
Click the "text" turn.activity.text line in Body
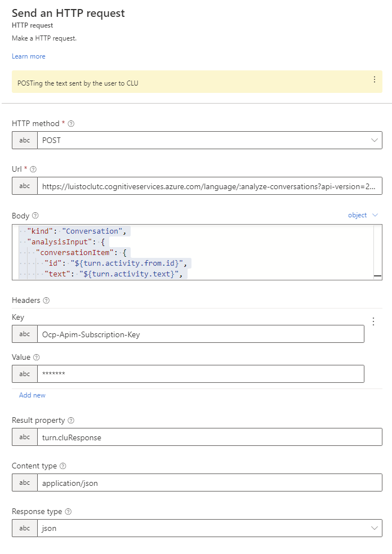(x=113, y=274)
